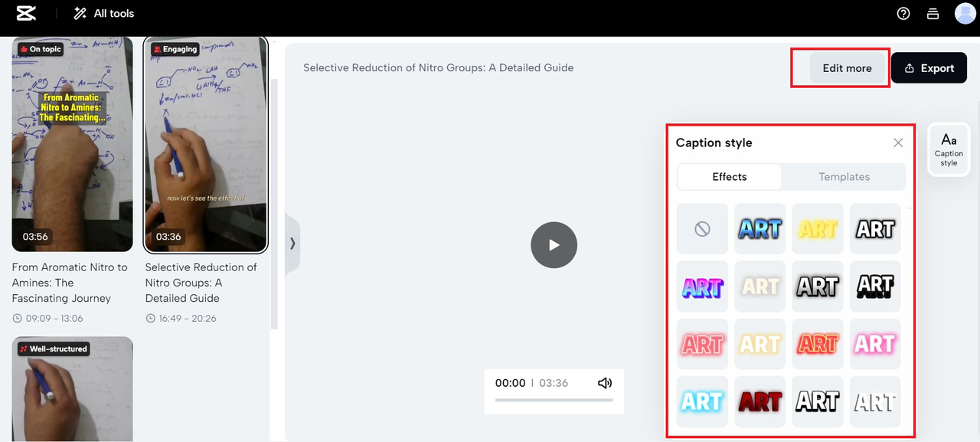Open the user profile avatar
Screen dimensions: 980x442
coord(965,13)
